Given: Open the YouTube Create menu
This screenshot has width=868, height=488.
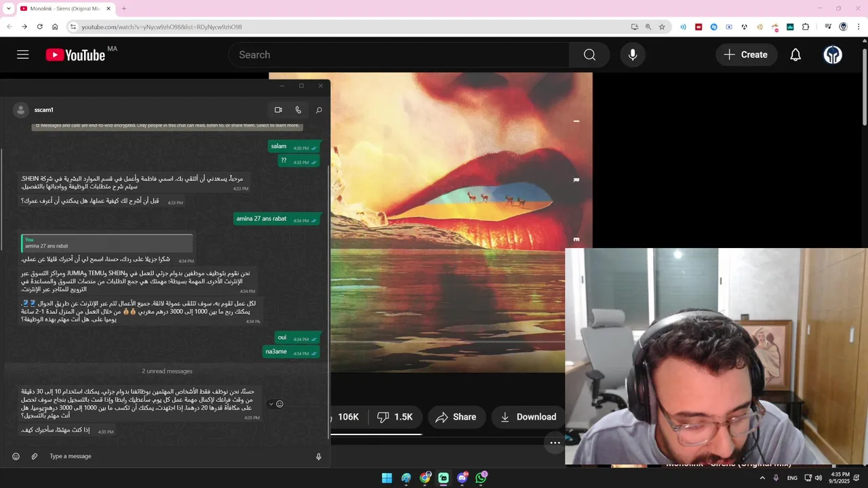Looking at the screenshot, I should [x=746, y=55].
